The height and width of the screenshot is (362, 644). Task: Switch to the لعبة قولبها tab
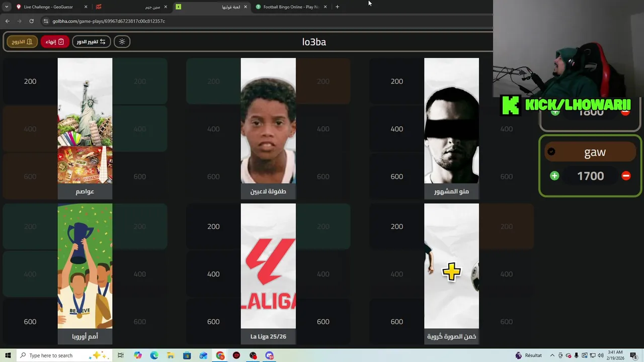pyautogui.click(x=211, y=7)
